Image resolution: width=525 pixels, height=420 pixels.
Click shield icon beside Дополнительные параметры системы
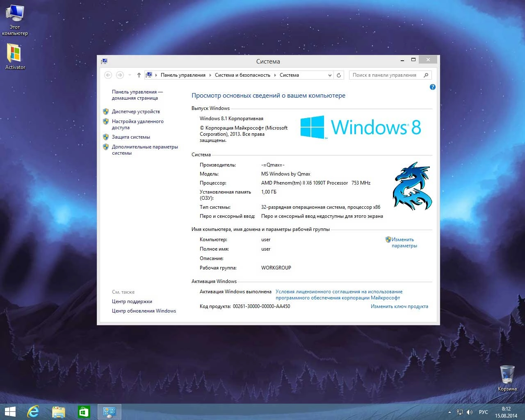pos(106,147)
